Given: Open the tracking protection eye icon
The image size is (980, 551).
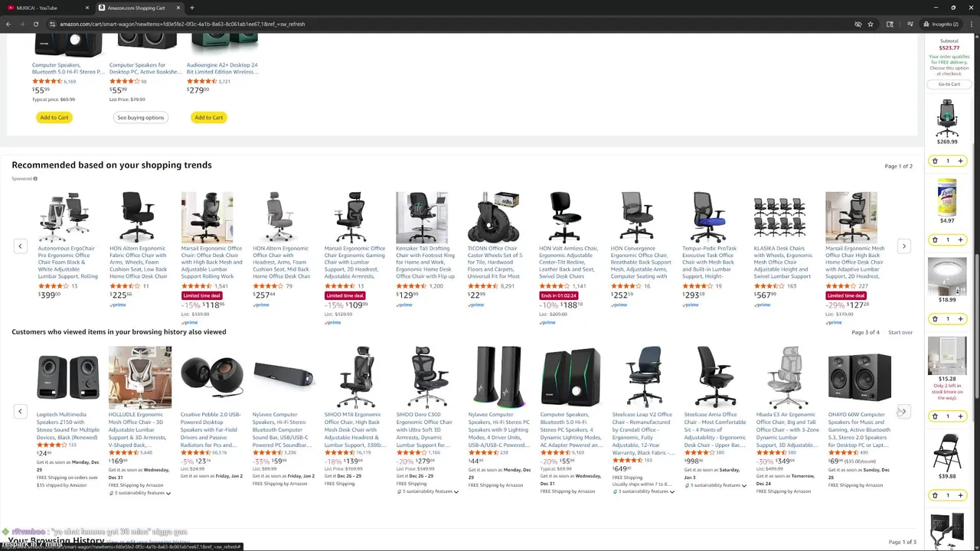Looking at the screenshot, I should coord(857,24).
